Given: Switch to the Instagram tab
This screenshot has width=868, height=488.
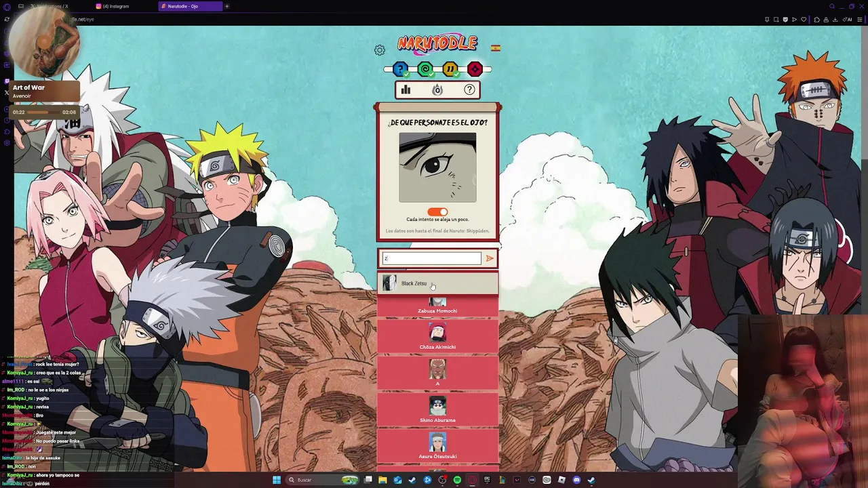Looking at the screenshot, I should point(125,6).
